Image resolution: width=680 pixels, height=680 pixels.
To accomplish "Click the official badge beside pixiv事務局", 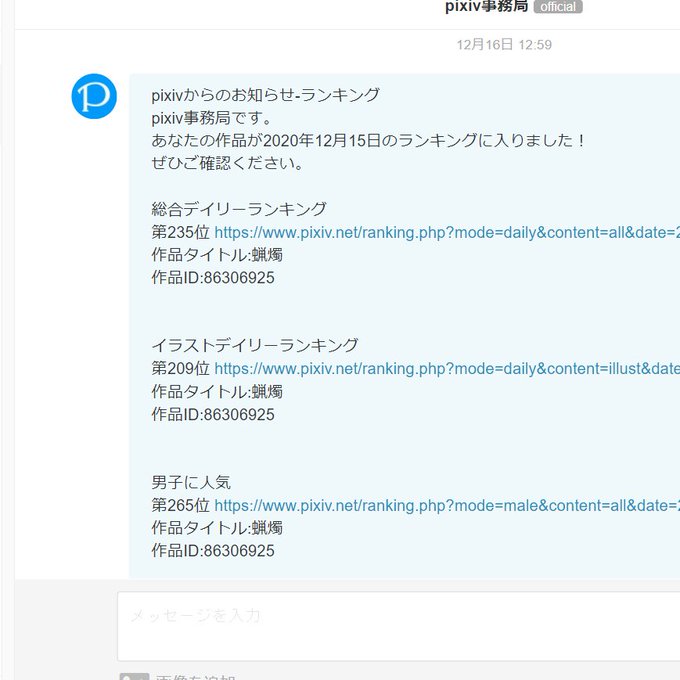I will click(x=558, y=7).
